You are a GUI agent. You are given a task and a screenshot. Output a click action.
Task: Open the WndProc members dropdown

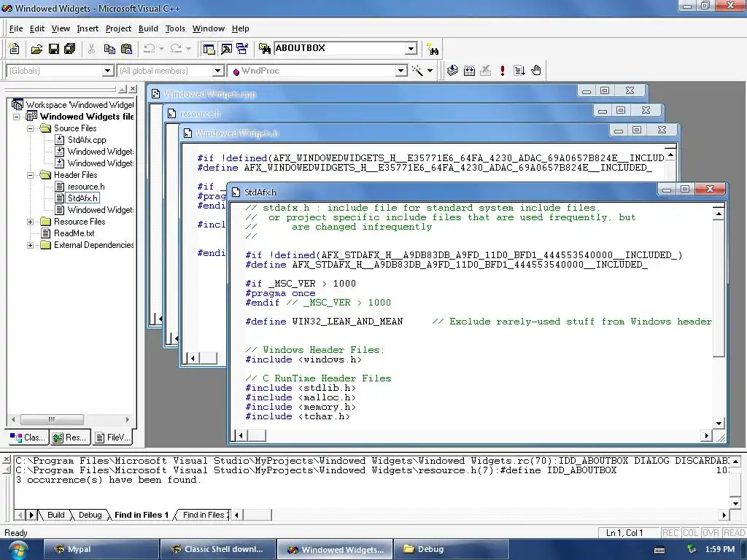401,71
